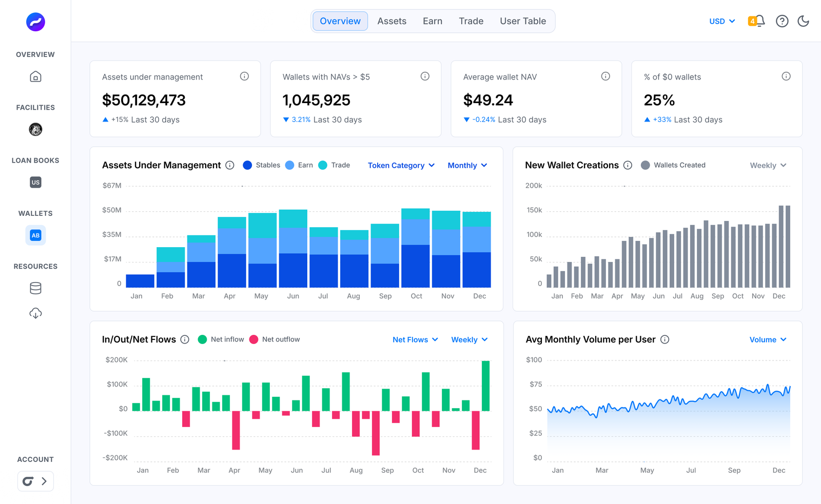Open the help question mark icon
Viewport: 821px width, 504px height.
(x=782, y=21)
